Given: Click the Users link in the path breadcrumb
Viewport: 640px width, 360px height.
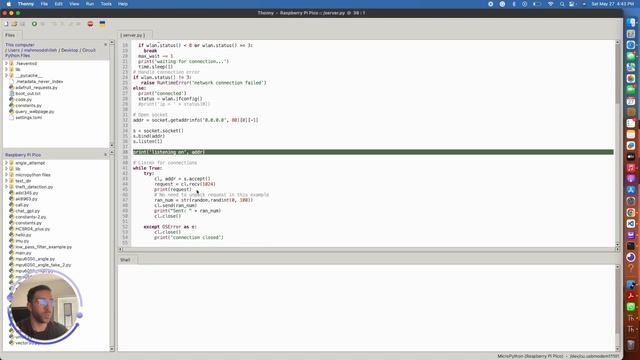Looking at the screenshot, I should (x=14, y=50).
